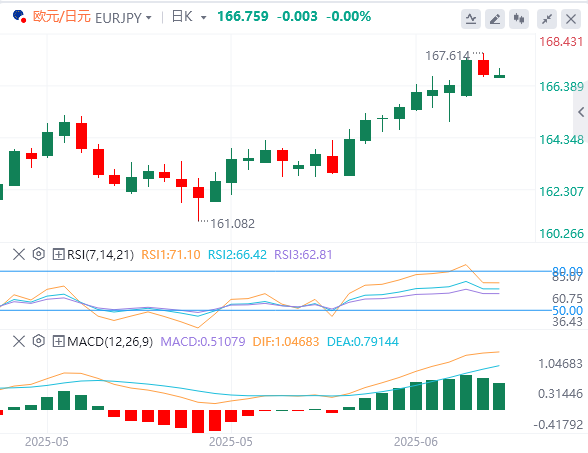Open the indicator line chart tool
The width and height of the screenshot is (588, 453).
tap(471, 19)
